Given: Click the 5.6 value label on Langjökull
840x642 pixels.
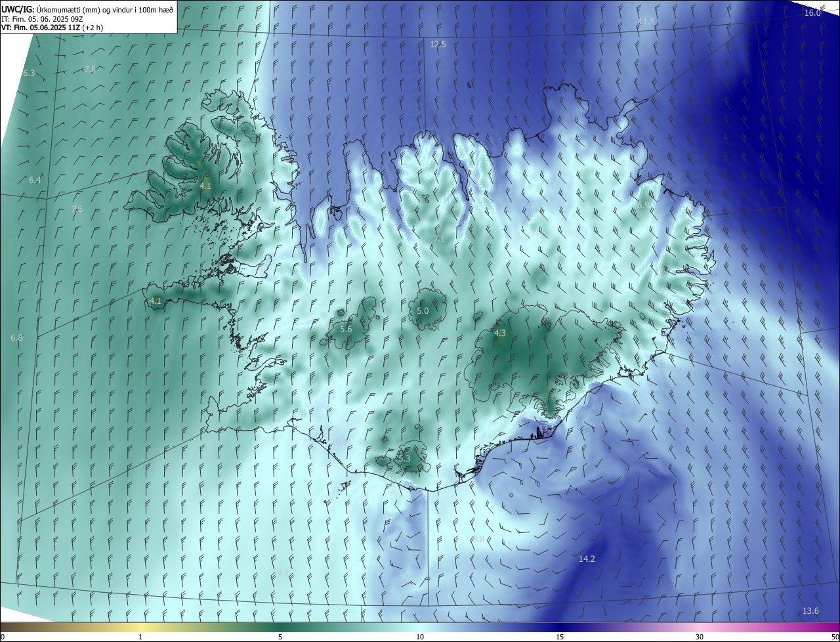Looking at the screenshot, I should 346,330.
